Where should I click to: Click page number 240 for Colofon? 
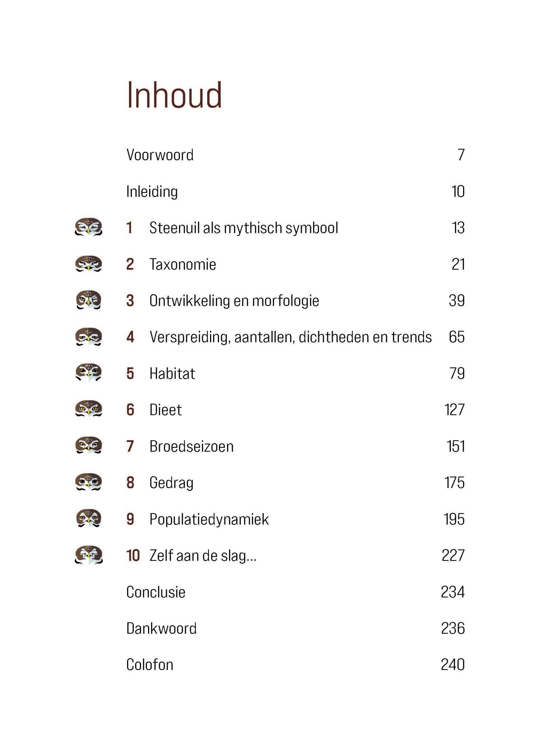453,665
